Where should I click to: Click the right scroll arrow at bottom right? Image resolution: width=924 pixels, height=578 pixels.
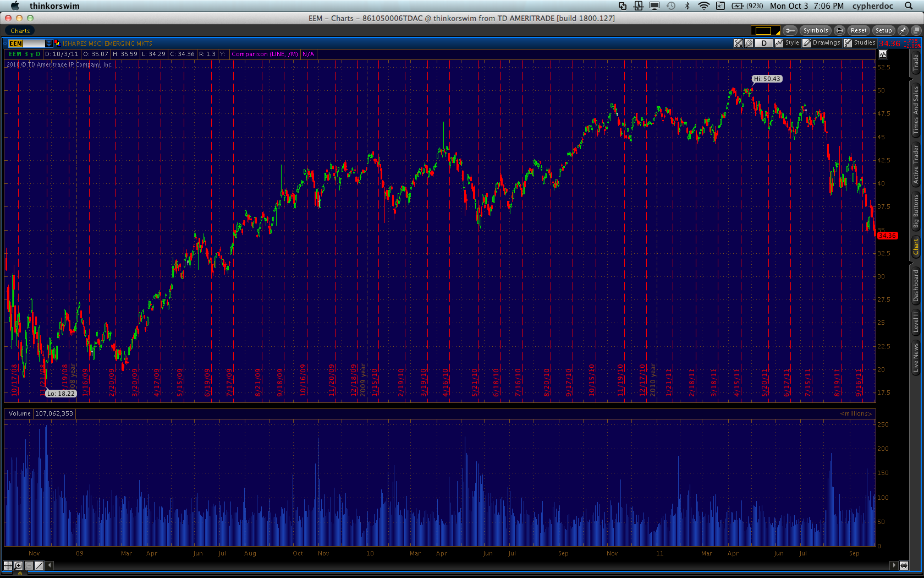(893, 565)
